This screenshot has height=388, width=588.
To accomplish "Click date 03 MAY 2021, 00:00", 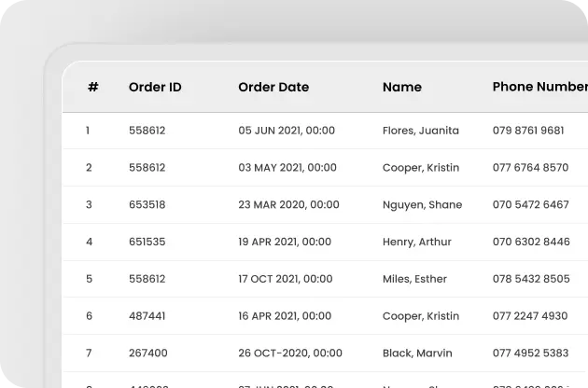I will tap(287, 168).
